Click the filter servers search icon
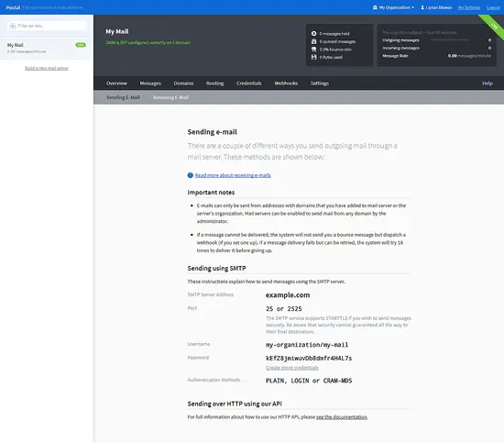 click(13, 26)
